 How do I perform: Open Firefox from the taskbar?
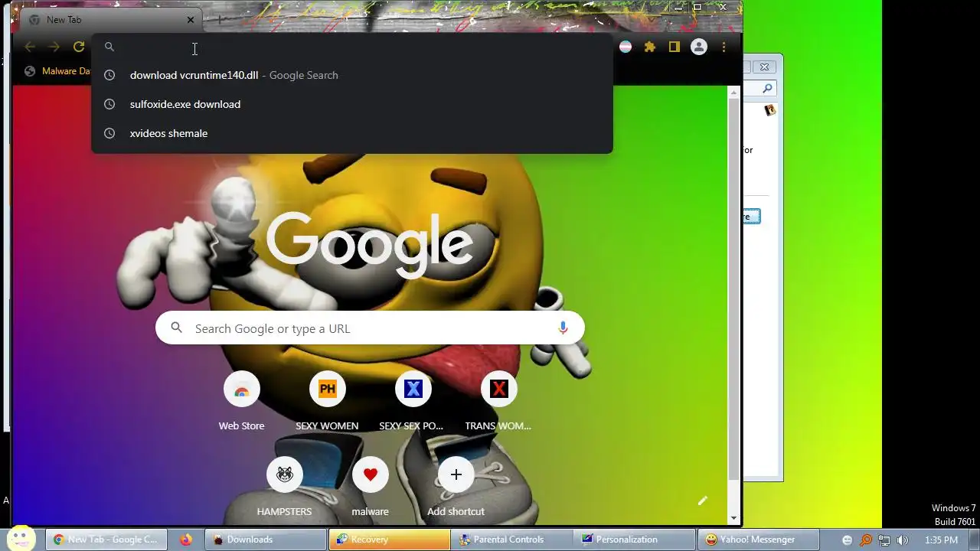click(186, 540)
